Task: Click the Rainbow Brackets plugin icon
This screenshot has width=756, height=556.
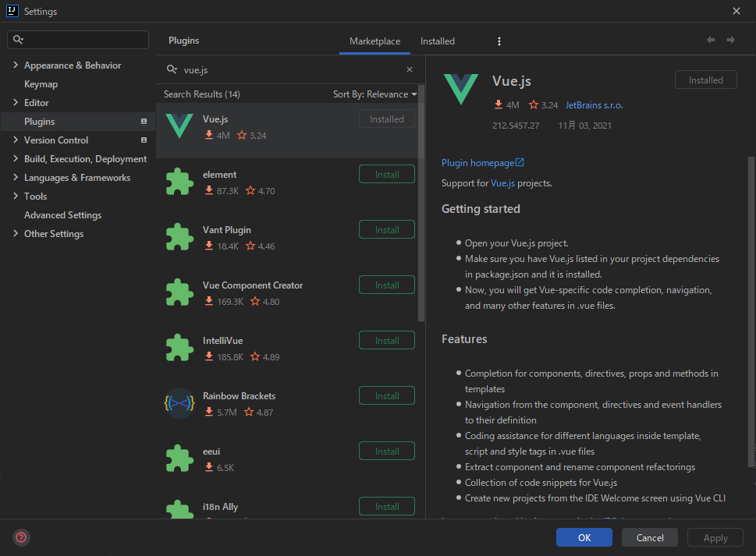Action: 179,403
